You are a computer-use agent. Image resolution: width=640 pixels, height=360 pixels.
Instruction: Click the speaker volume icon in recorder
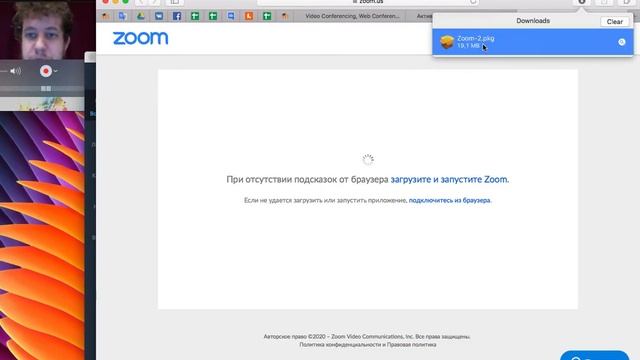tap(16, 71)
